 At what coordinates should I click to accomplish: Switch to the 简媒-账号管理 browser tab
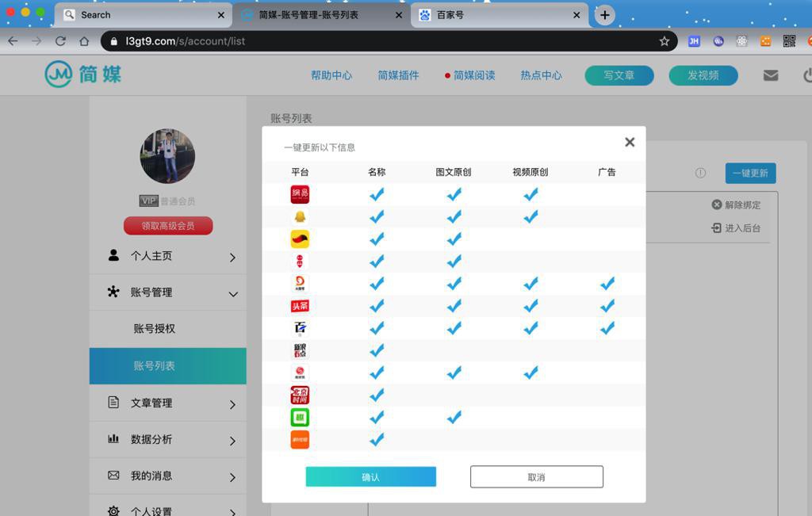(x=321, y=15)
